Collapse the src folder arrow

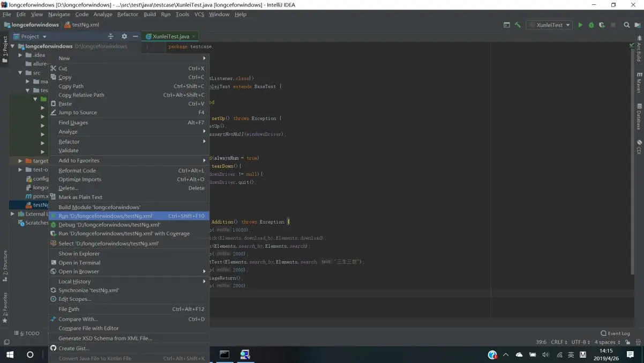(x=20, y=73)
